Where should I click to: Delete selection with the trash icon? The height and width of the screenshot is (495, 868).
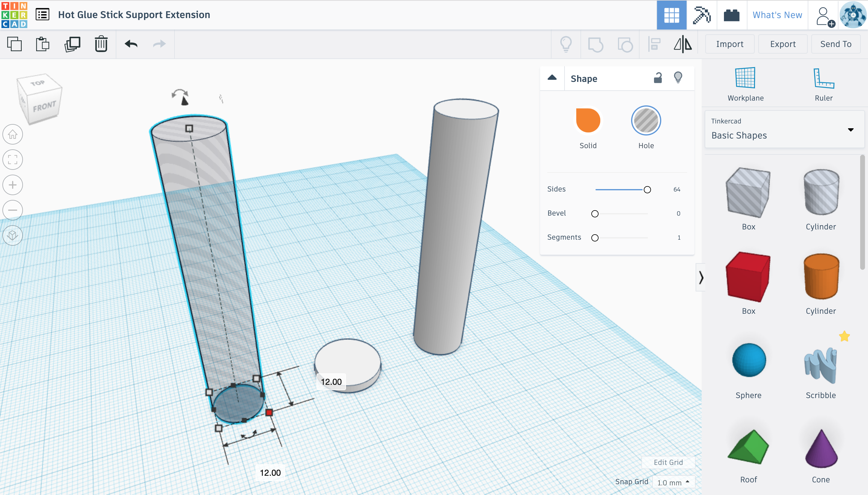pos(101,44)
